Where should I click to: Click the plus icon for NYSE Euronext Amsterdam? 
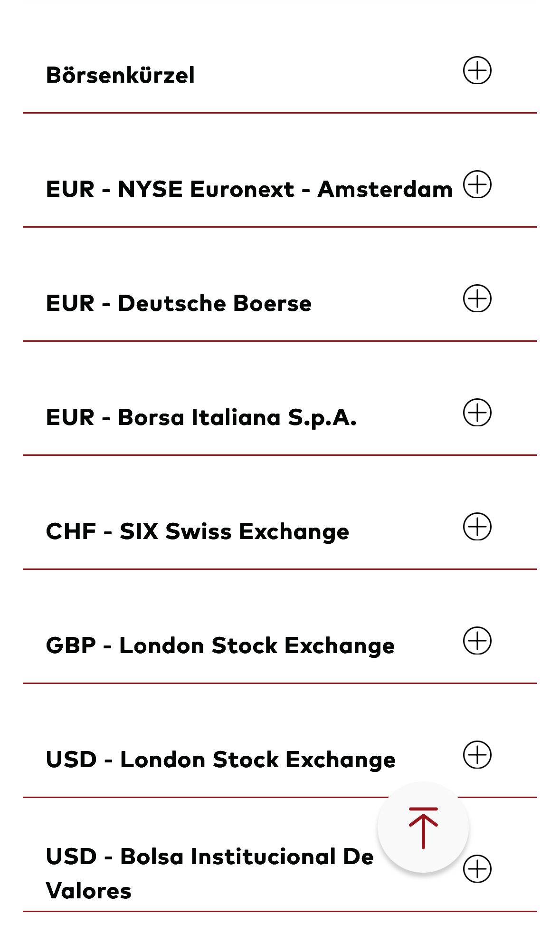pos(477,184)
